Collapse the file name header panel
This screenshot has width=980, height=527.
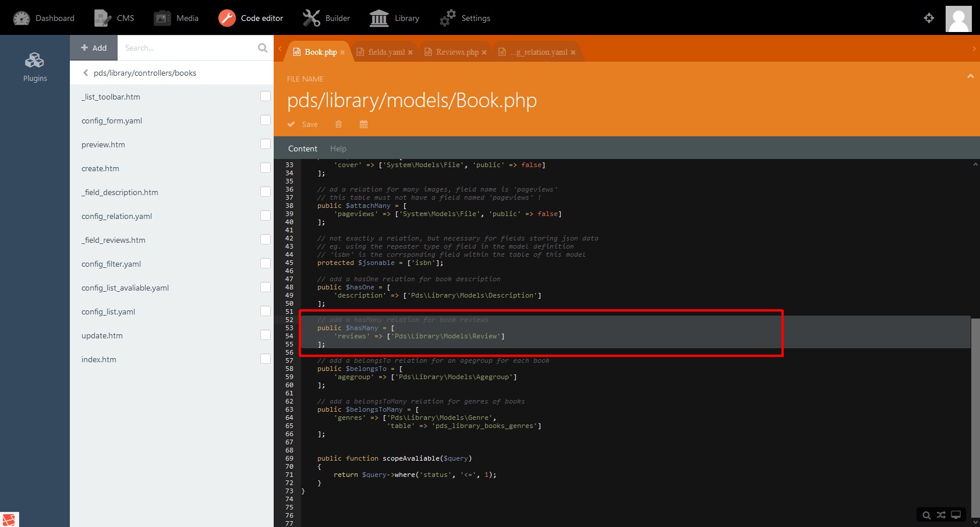pos(970,76)
